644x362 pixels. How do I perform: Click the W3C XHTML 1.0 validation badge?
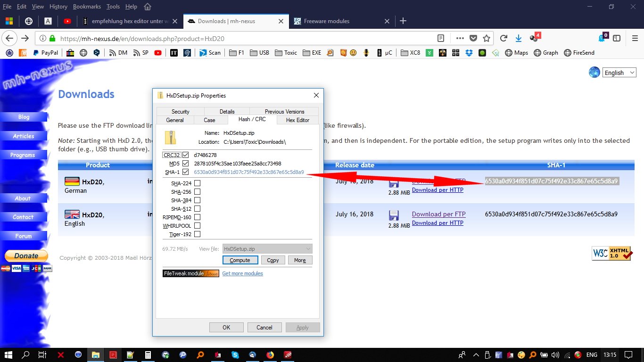pos(612,253)
